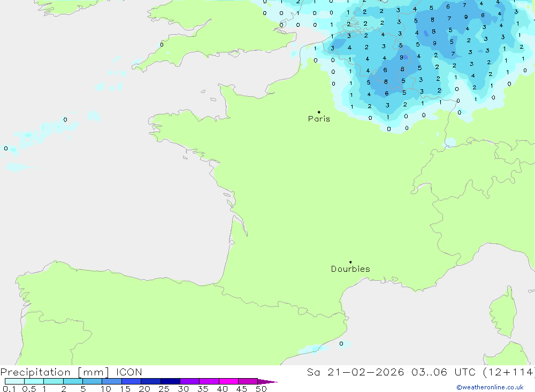This screenshot has height=392, width=535.
Task: Pick the legend swatch between 1 and 2
Action: point(53,381)
